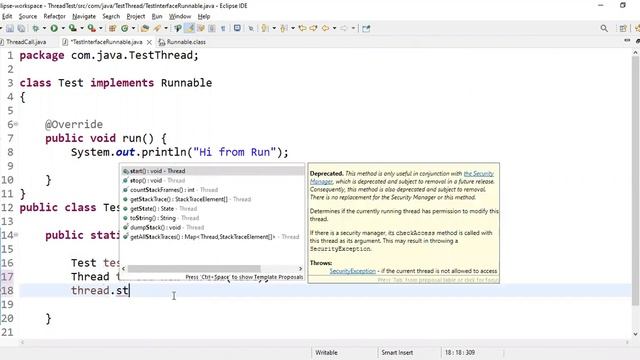Toggle Word Wrap toolbar icon
640x360 pixels.
[x=201, y=28]
